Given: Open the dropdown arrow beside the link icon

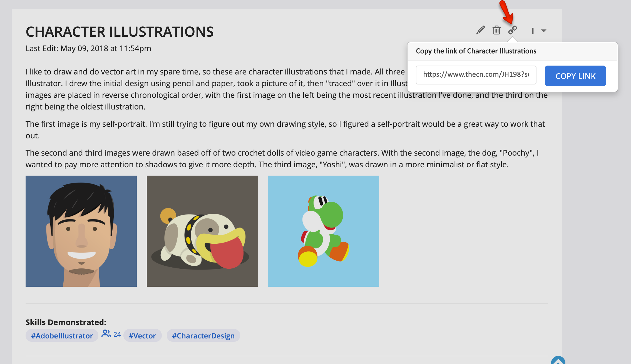Looking at the screenshot, I should (544, 31).
